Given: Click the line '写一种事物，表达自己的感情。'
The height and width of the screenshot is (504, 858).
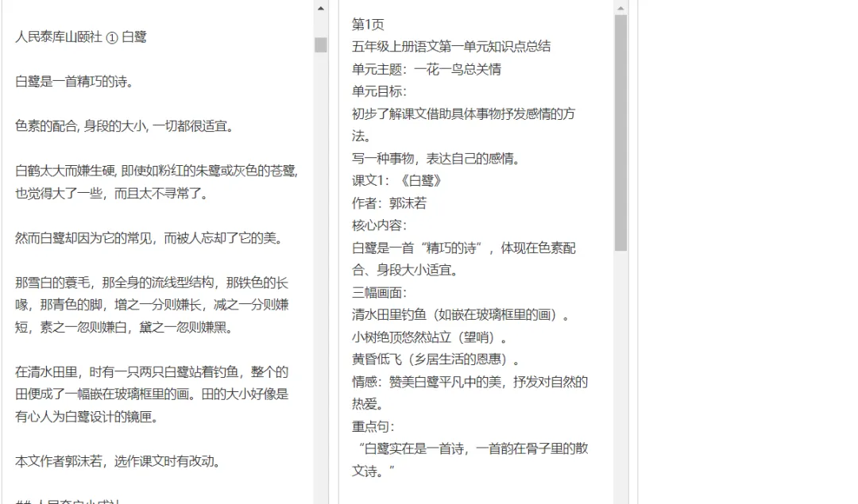Looking at the screenshot, I should pos(436,159).
